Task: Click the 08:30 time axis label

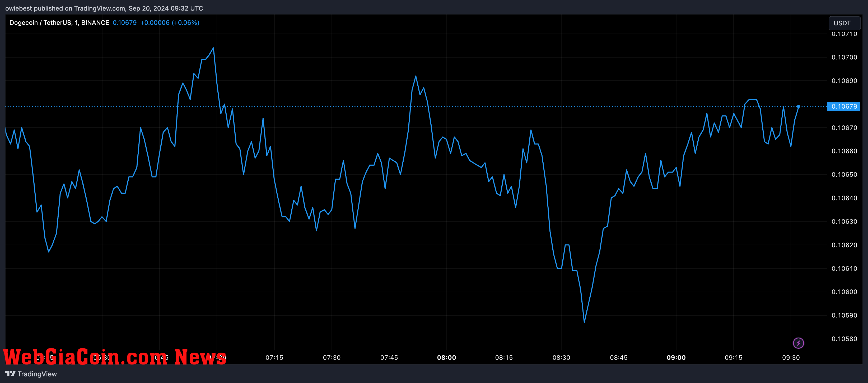Action: click(561, 357)
